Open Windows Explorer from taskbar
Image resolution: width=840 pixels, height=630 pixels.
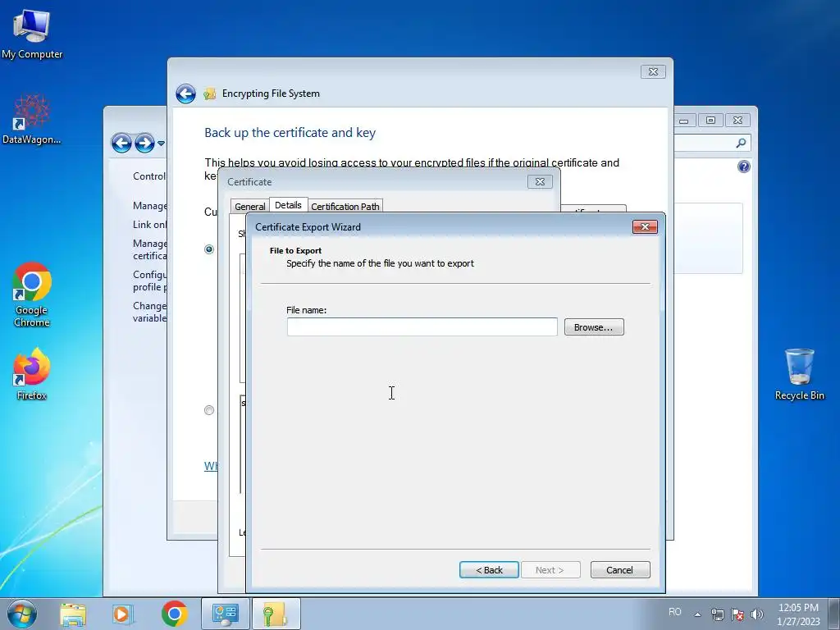coord(73,614)
